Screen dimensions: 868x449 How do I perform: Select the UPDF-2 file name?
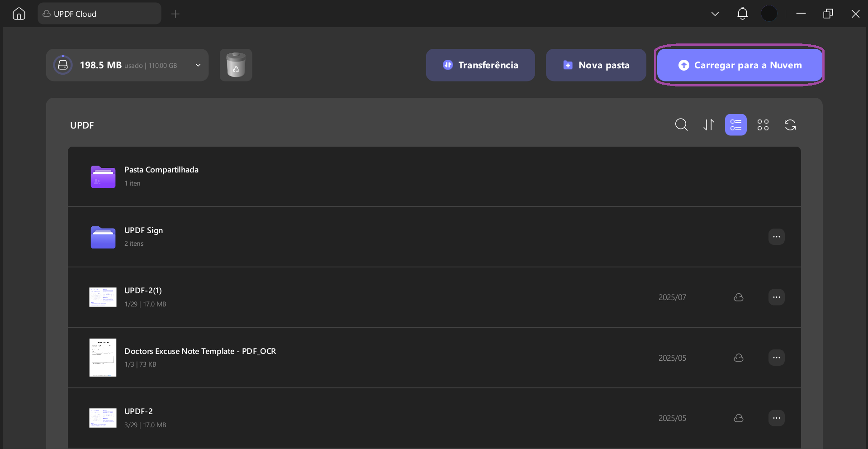138,411
